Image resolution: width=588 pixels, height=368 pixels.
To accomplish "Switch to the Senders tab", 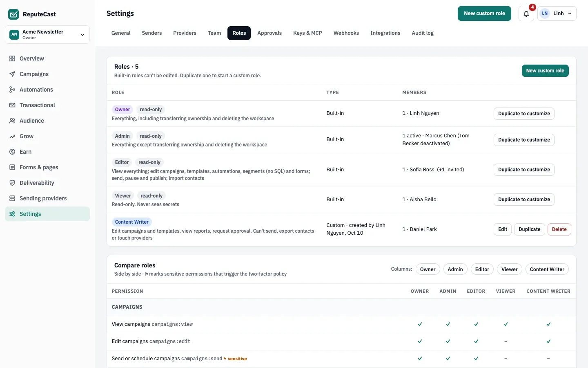I will pos(152,33).
